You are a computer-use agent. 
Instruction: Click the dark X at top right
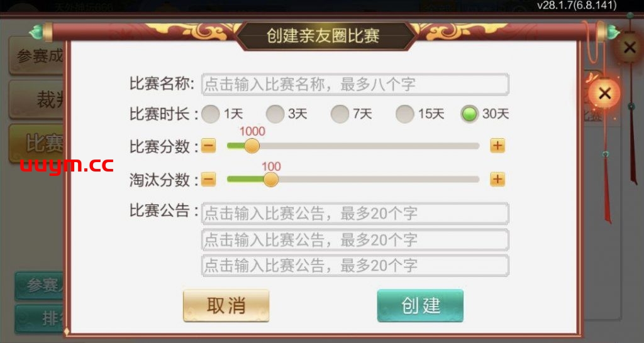(x=629, y=47)
